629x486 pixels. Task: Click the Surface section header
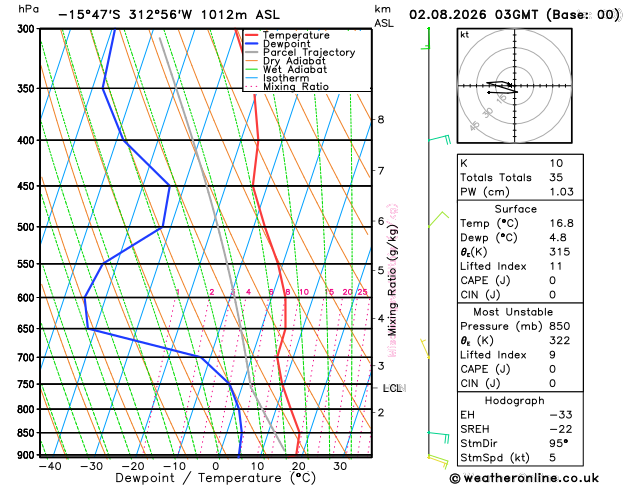[515, 209]
